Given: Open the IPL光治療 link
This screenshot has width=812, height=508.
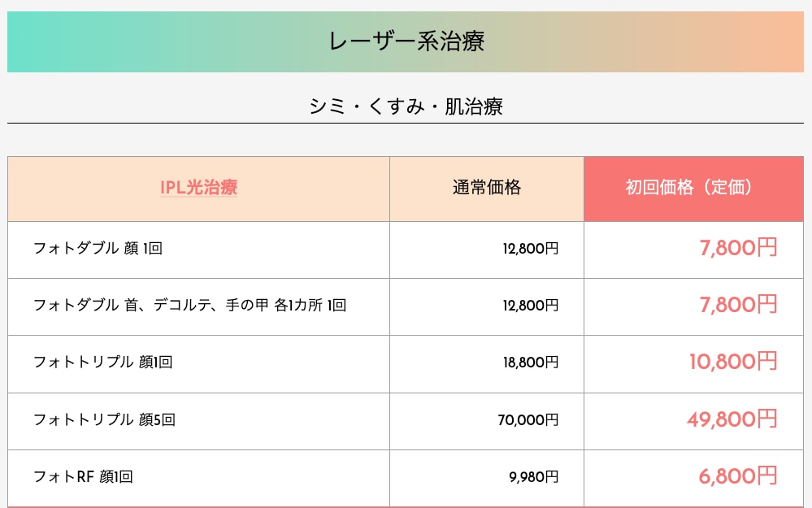Looking at the screenshot, I should click(x=198, y=188).
